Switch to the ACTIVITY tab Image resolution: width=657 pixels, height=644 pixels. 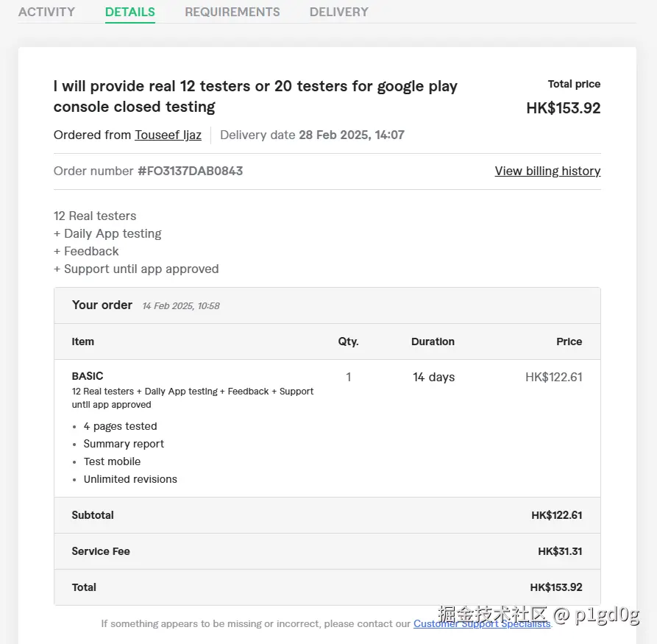tap(46, 12)
